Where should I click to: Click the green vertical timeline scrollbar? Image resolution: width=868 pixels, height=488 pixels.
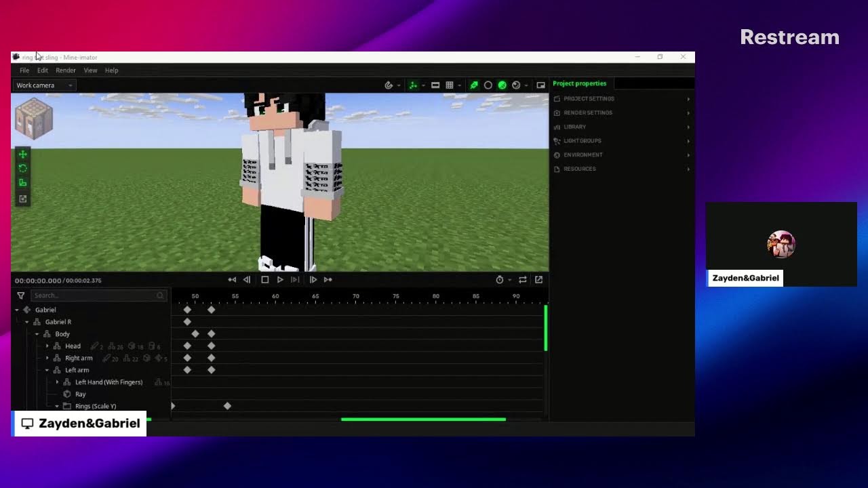coord(545,329)
